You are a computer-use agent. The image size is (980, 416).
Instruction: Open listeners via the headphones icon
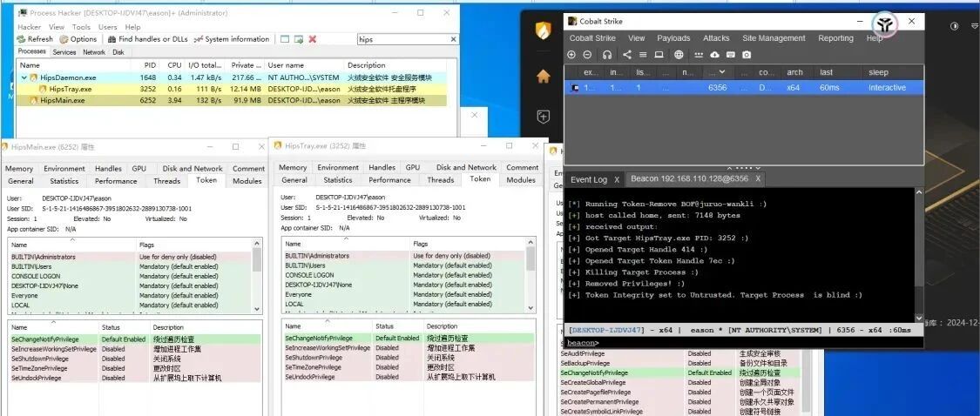607,55
